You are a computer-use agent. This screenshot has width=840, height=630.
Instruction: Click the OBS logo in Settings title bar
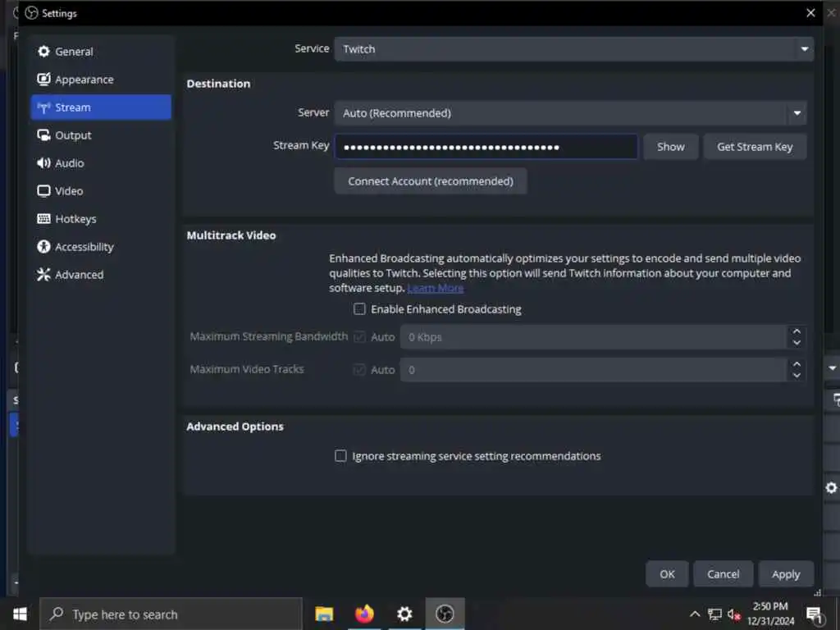coord(32,13)
